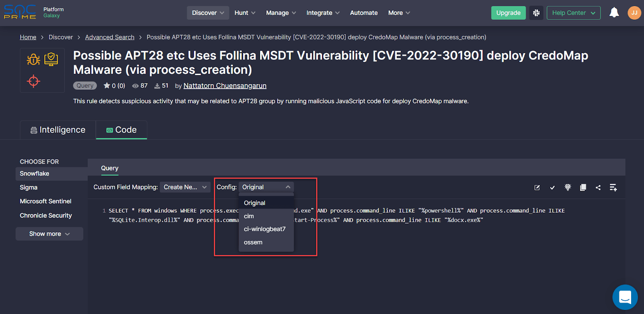The width and height of the screenshot is (644, 314).
Task: Expand Show more platforms list
Action: pyautogui.click(x=49, y=234)
